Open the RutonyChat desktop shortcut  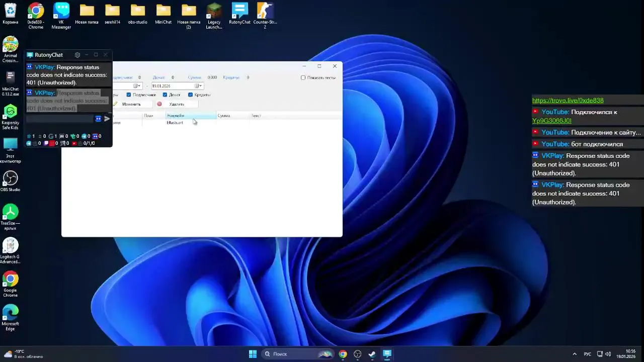point(239,15)
